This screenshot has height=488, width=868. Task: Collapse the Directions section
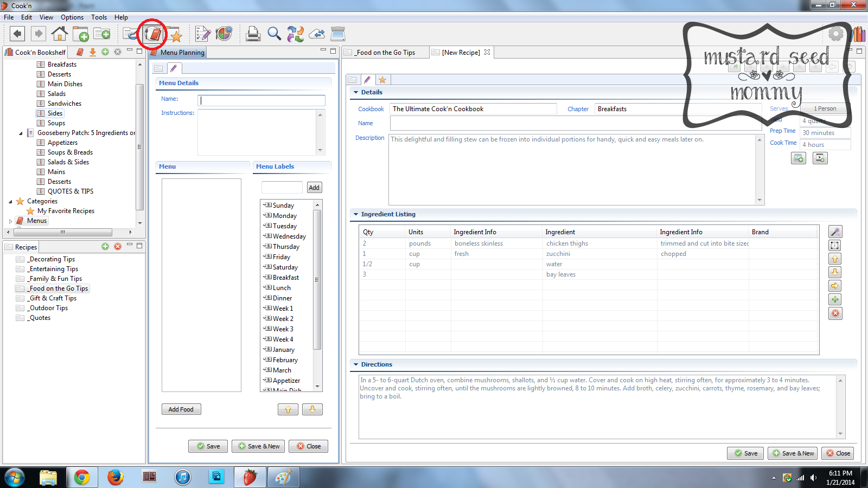[x=356, y=364]
